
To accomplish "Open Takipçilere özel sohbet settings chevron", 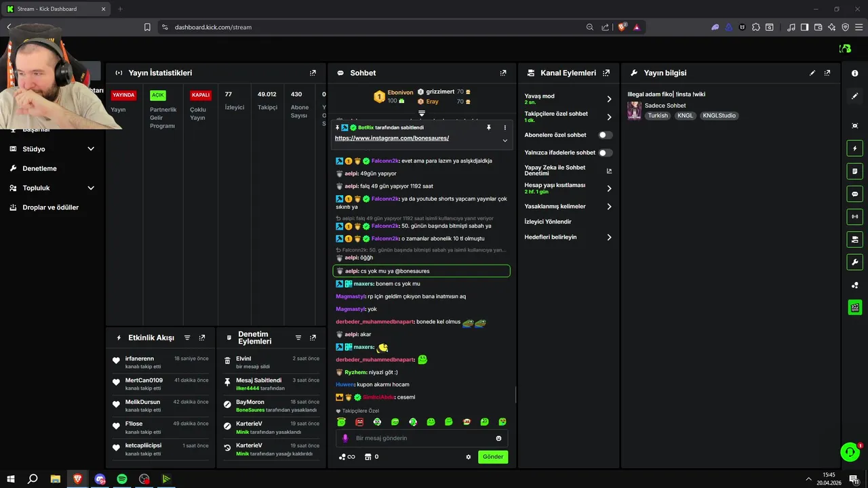I will tap(609, 117).
